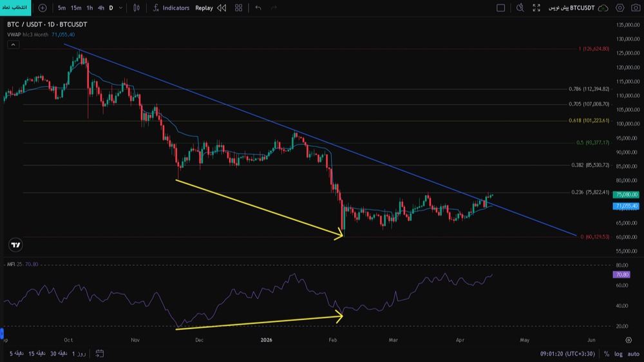Select the 1-day range at bottom
The height and width of the screenshot is (362, 644).
point(79,354)
